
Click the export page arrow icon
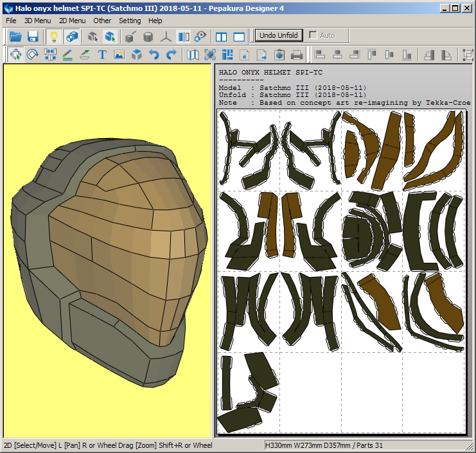261,55
